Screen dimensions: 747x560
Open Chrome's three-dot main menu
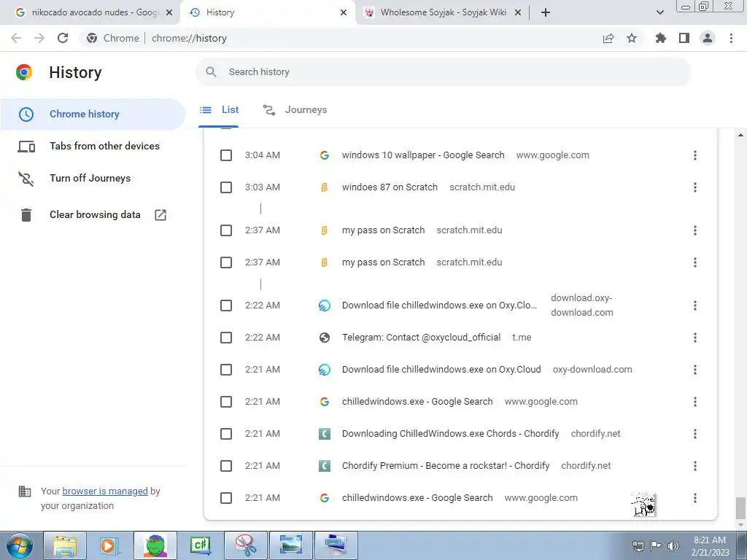(x=731, y=38)
